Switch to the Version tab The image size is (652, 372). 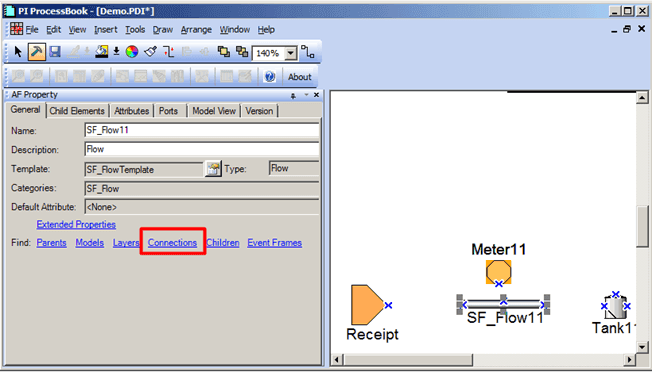click(259, 111)
